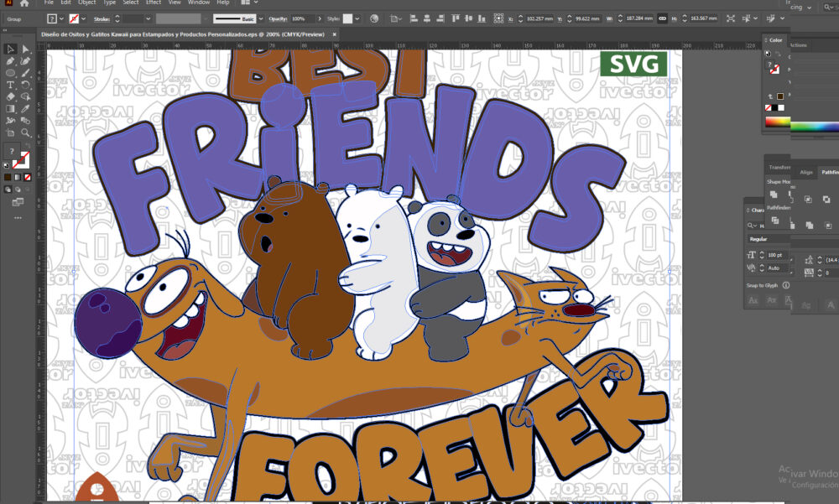Select the Zoom magnifier tool

tap(25, 132)
